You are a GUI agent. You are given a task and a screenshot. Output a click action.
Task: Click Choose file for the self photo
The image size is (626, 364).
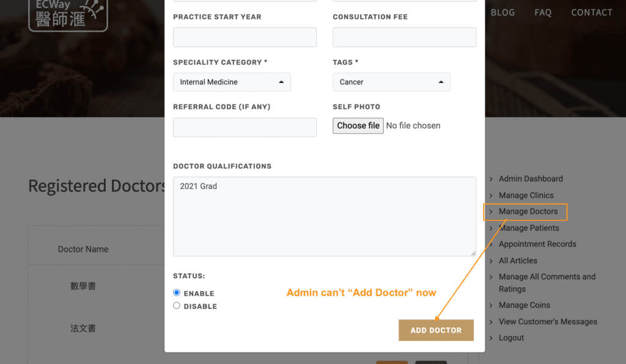point(358,125)
